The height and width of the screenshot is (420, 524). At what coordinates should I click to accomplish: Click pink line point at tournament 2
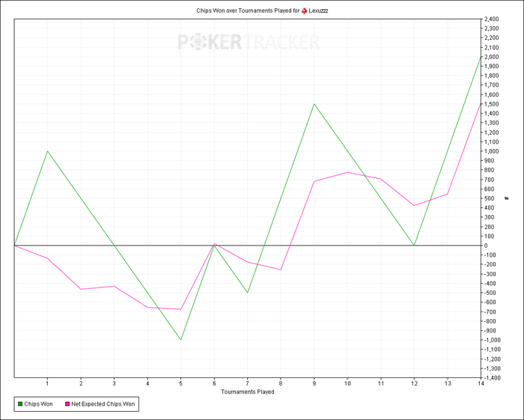pyautogui.click(x=81, y=289)
